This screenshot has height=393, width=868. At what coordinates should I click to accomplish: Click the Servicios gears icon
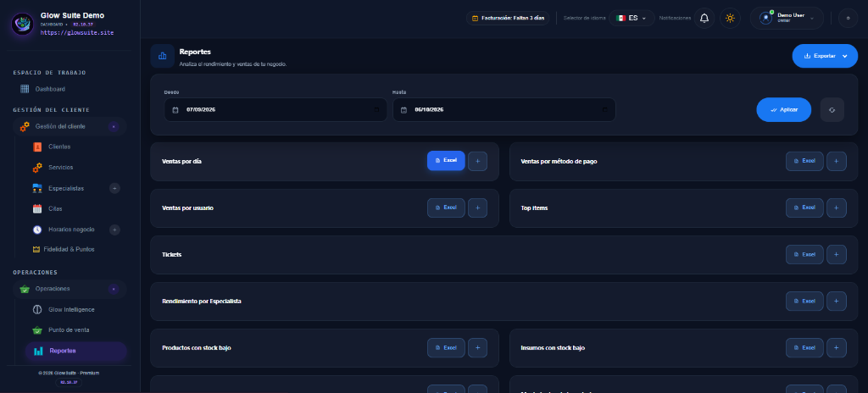[x=37, y=167]
